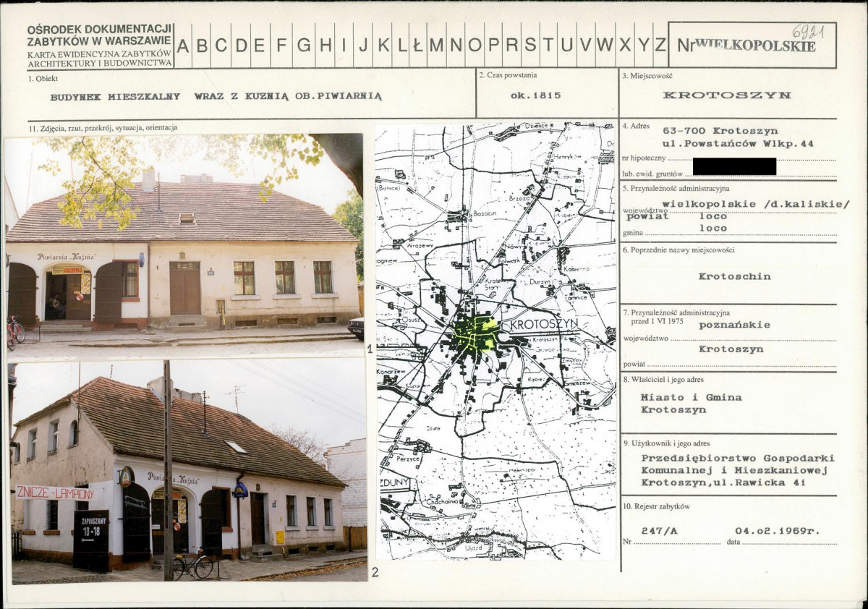
Task: Click letter Z at the alphabet row end
Action: tap(660, 45)
